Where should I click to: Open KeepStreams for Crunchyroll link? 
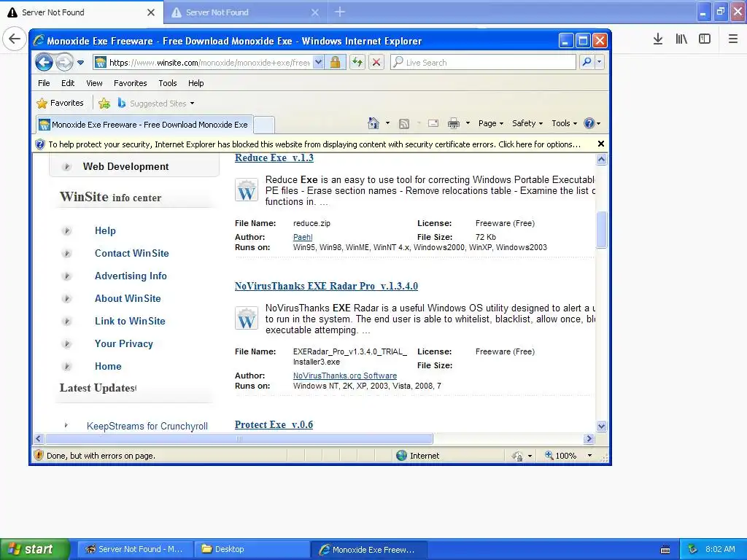[x=147, y=426]
